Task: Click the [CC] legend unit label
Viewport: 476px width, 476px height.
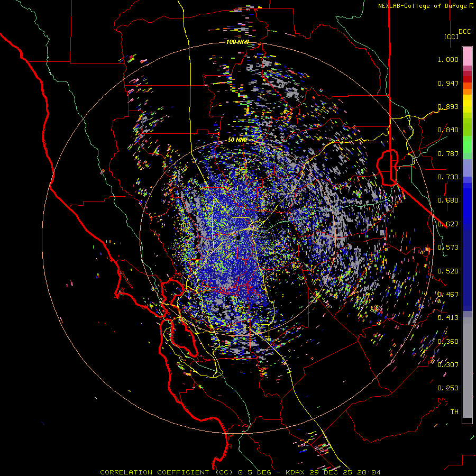Action: point(452,36)
